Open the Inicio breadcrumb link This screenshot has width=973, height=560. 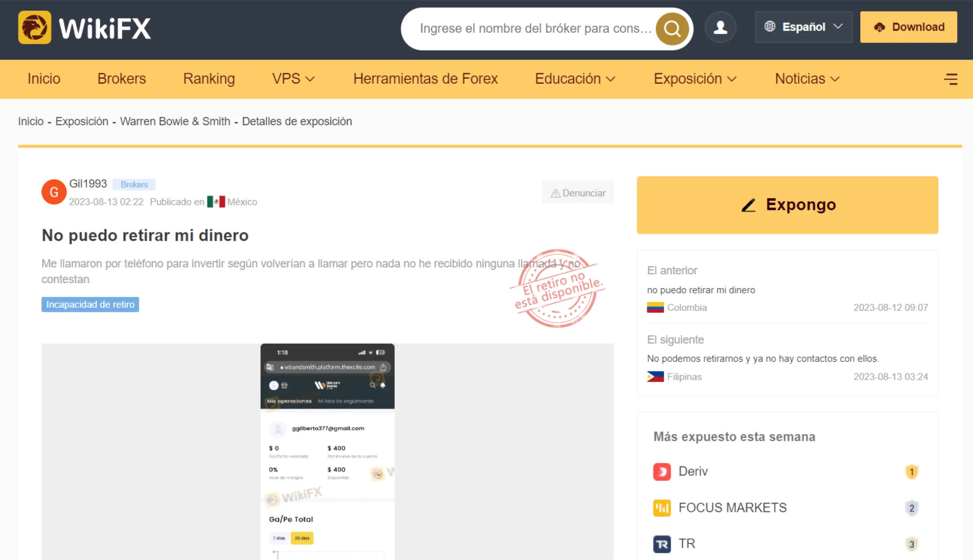[31, 121]
